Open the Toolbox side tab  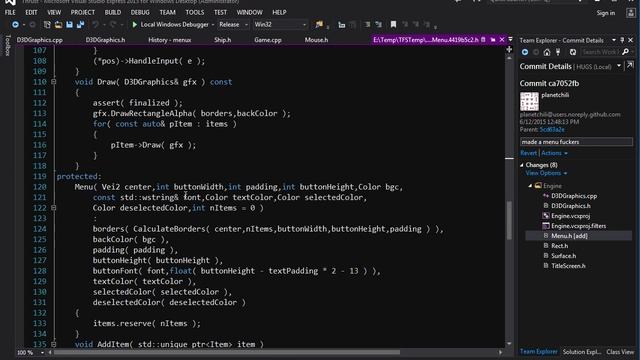(7, 45)
